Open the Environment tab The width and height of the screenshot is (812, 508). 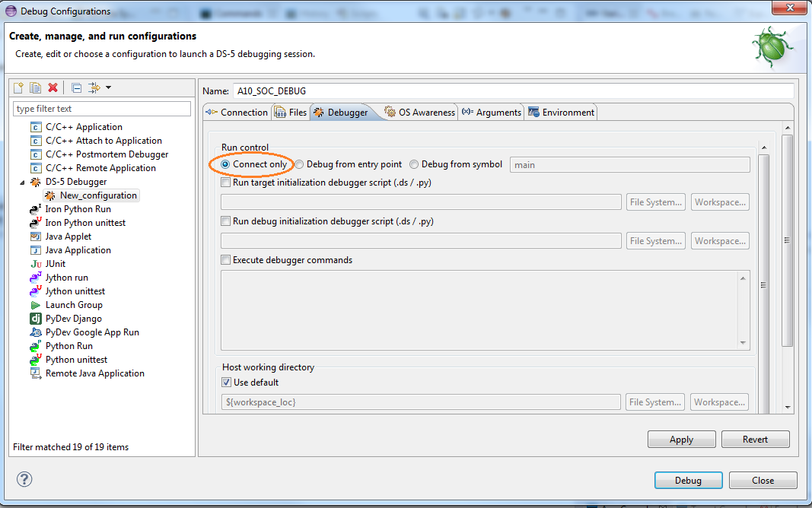(x=562, y=113)
